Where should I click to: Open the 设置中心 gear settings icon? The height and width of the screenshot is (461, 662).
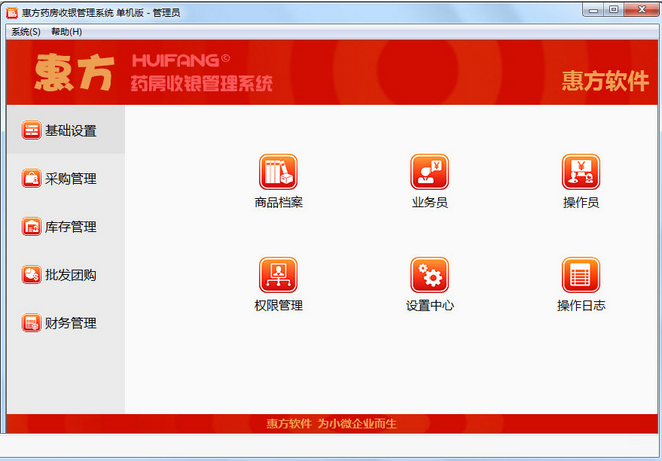pyautogui.click(x=429, y=275)
